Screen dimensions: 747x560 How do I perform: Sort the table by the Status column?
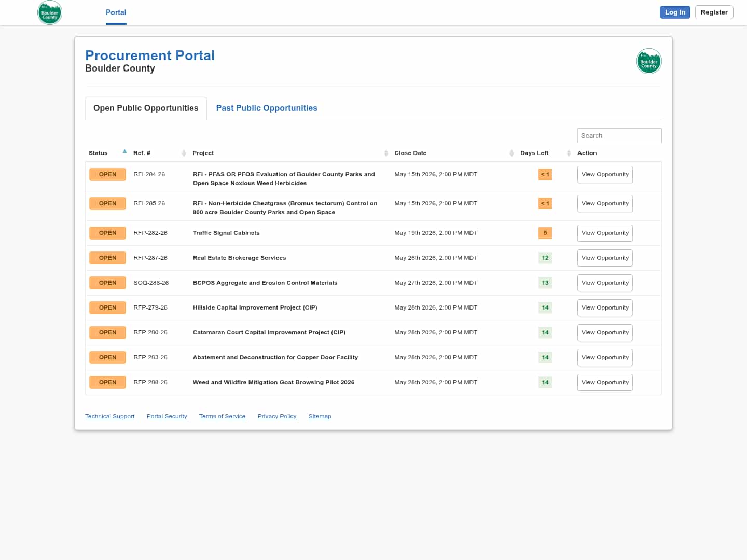click(108, 153)
